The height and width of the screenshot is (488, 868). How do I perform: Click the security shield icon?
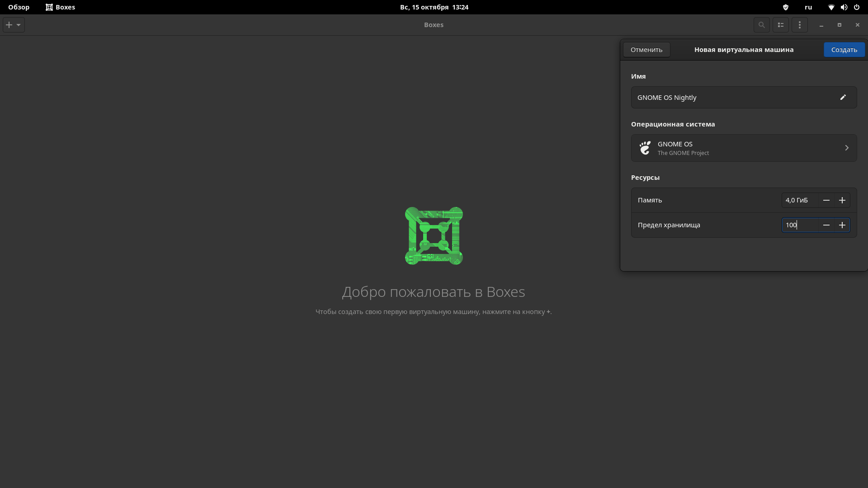pos(786,7)
